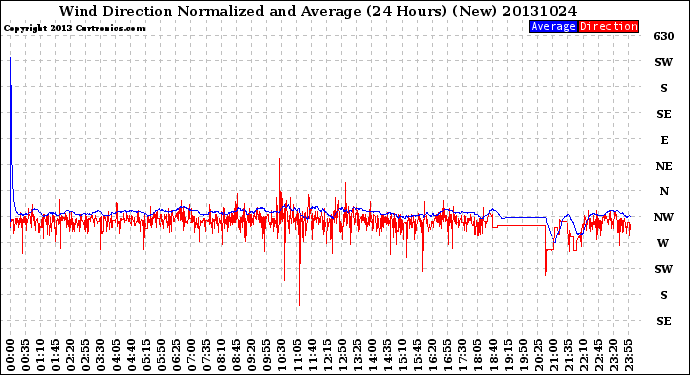Click the '11:05' time axis label
Viewport: 690px width, 375px height.
pos(297,355)
